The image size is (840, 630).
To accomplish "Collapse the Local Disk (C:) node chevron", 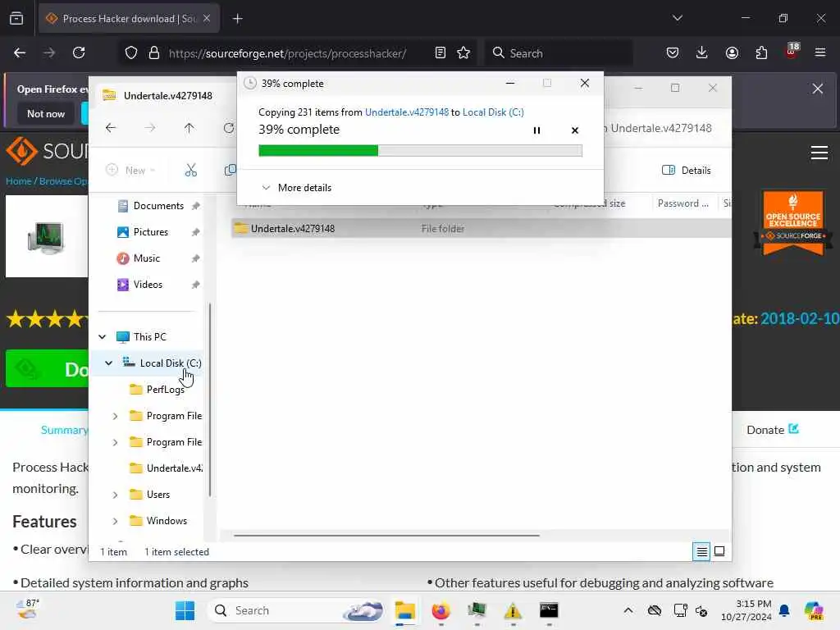I will click(109, 363).
